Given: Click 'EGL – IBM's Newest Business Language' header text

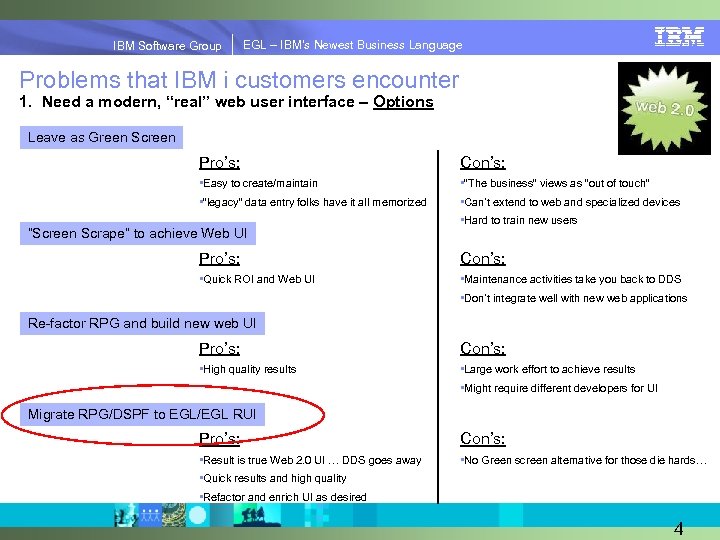Looking at the screenshot, I should click(x=353, y=45).
